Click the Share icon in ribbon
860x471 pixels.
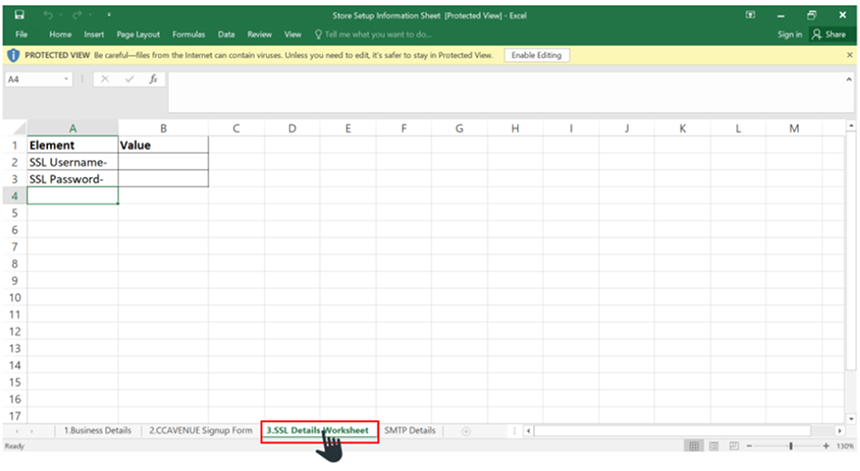tap(829, 34)
